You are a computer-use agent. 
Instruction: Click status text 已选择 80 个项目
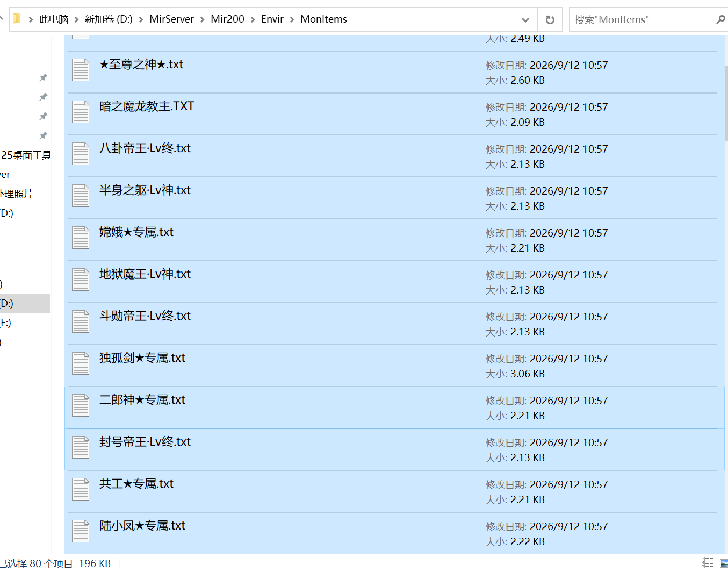pyautogui.click(x=36, y=563)
